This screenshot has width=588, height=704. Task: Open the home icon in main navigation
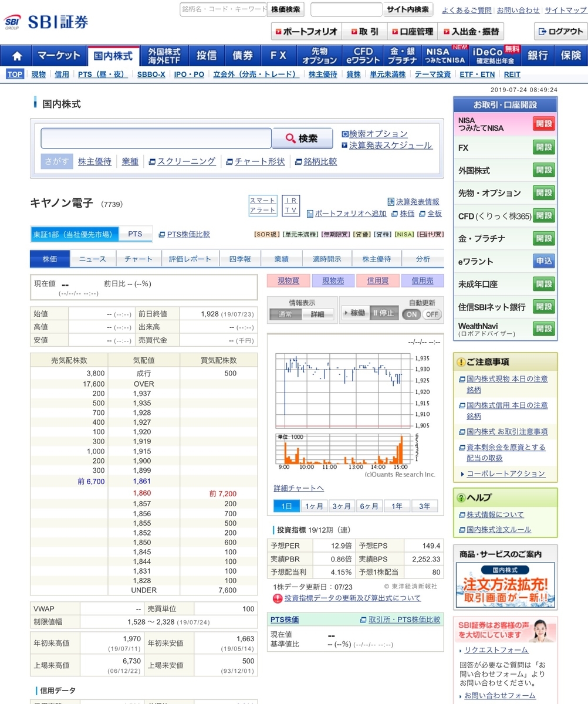coord(17,56)
